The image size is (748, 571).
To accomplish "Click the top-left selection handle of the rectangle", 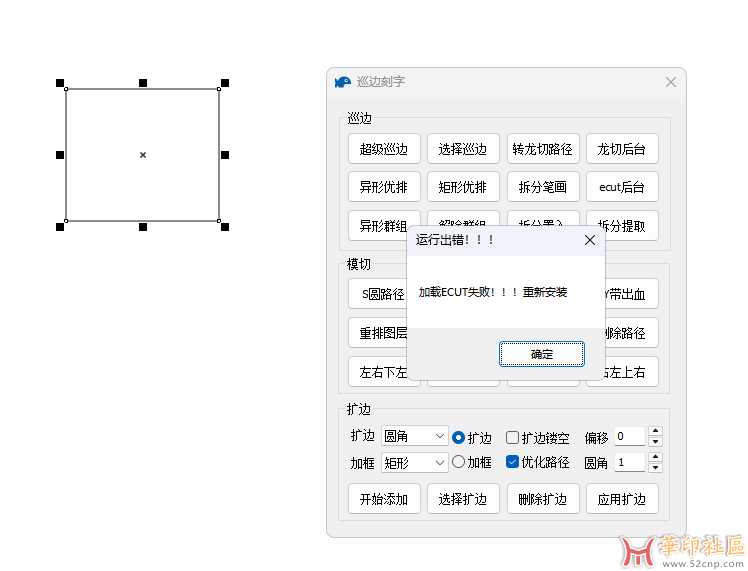I will coord(60,83).
